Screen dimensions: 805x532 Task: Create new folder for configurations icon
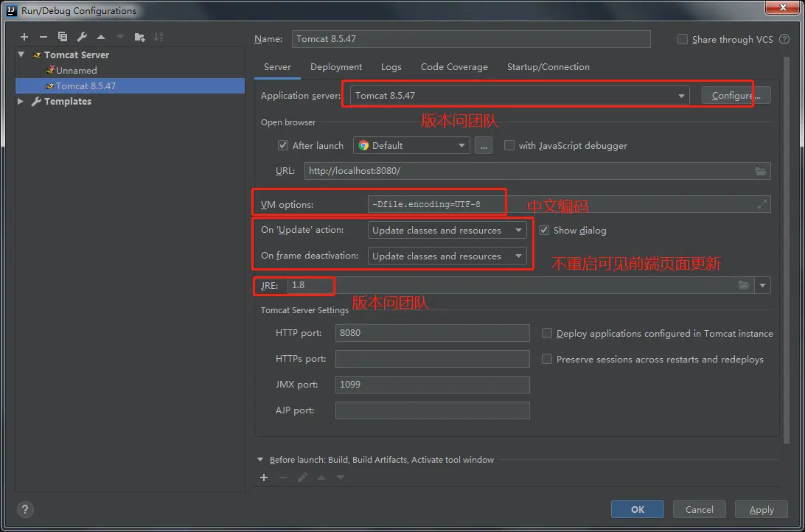(139, 37)
